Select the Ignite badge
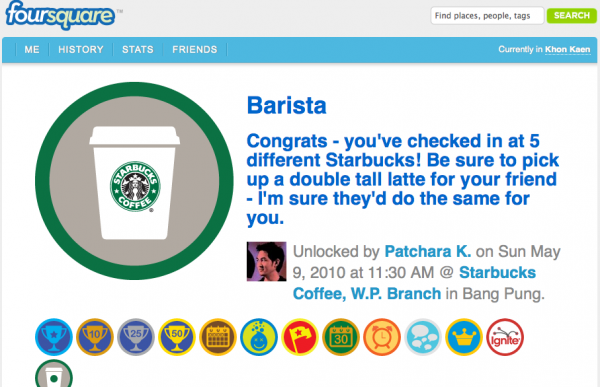Image resolution: width=600 pixels, height=387 pixels. coord(505,337)
